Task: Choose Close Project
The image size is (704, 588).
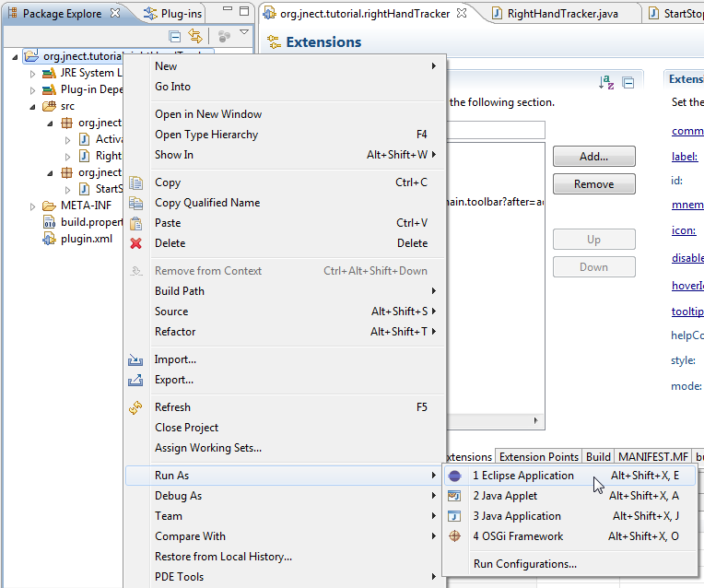Action: click(x=285, y=428)
